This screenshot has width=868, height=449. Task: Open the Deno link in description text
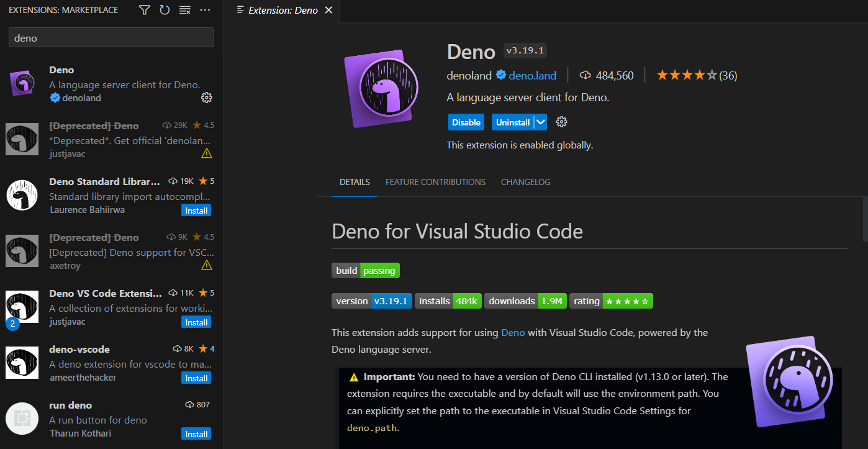coord(513,333)
